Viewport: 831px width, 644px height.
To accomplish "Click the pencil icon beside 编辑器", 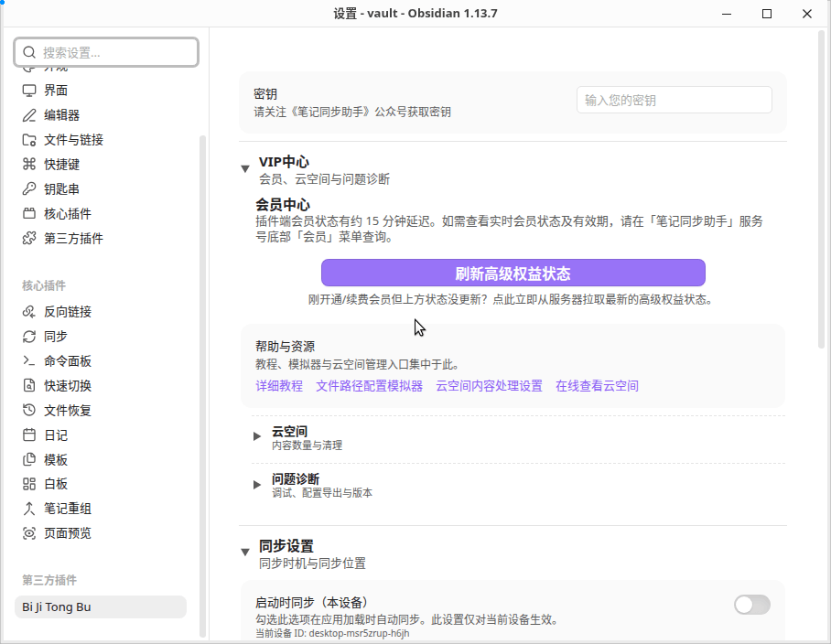I will click(29, 115).
